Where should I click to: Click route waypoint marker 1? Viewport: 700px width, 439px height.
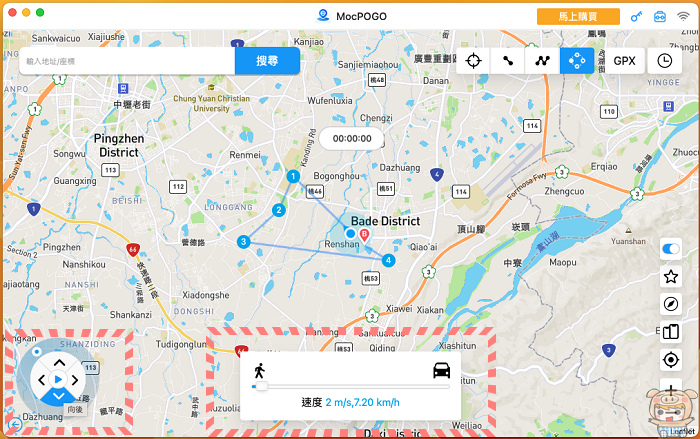tap(293, 176)
